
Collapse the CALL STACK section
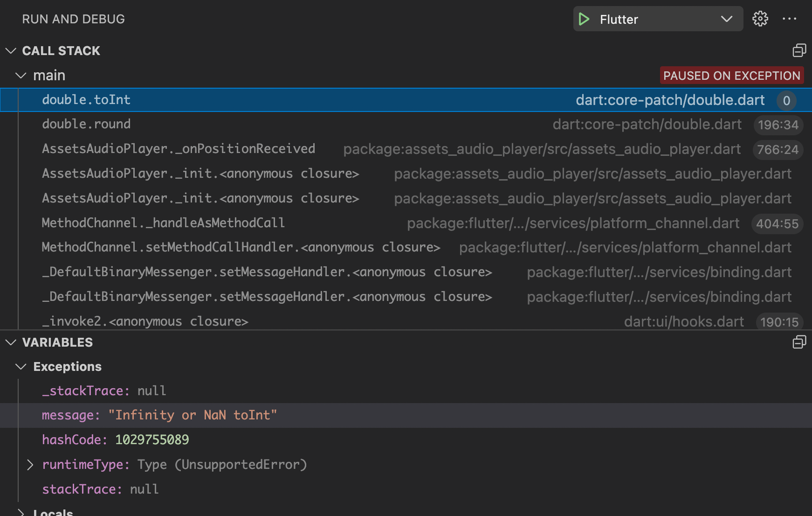pyautogui.click(x=11, y=50)
